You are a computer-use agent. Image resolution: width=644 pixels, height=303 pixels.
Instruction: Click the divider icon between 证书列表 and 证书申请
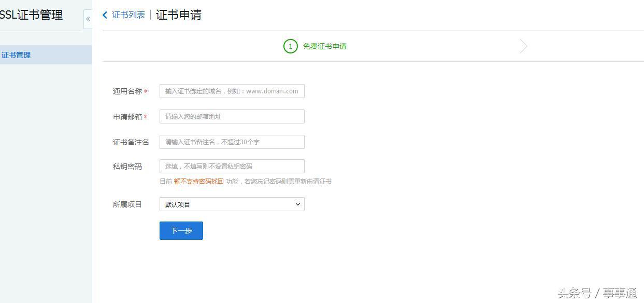[x=149, y=15]
